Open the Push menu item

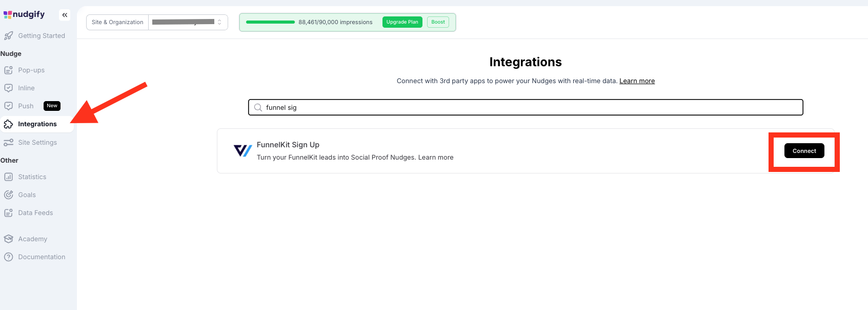pos(26,106)
